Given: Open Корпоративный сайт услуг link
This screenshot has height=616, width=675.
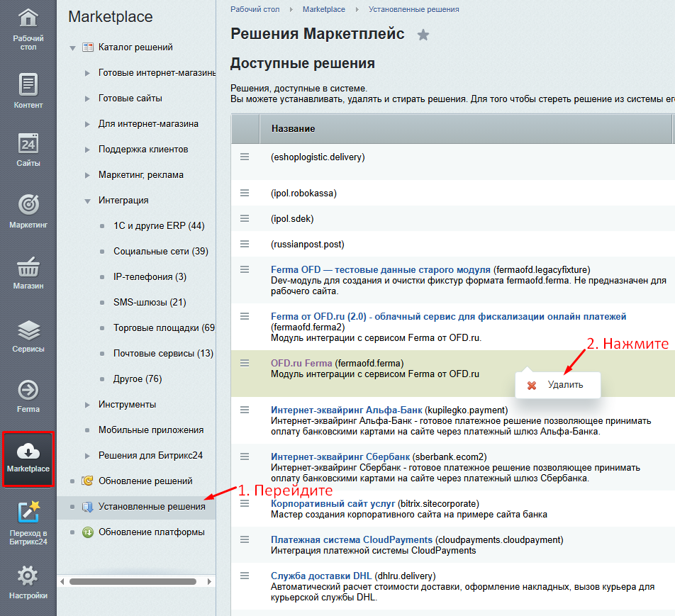Looking at the screenshot, I should pos(333,503).
